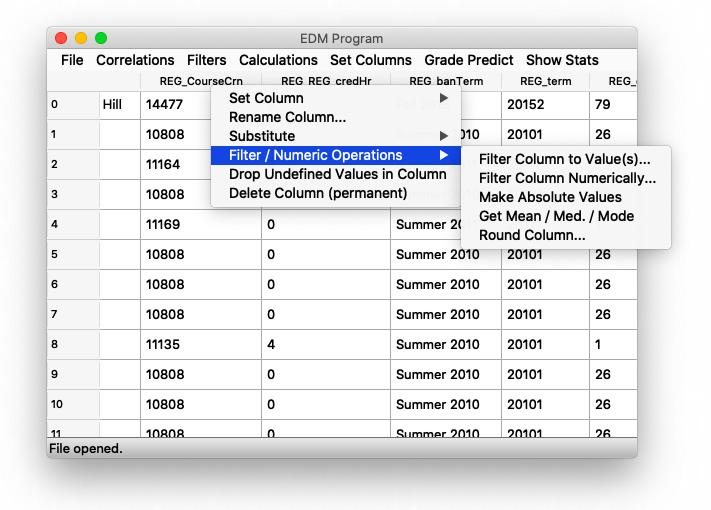Viewport: 711px width, 510px height.
Task: Click the REG_term column header
Action: [x=545, y=81]
